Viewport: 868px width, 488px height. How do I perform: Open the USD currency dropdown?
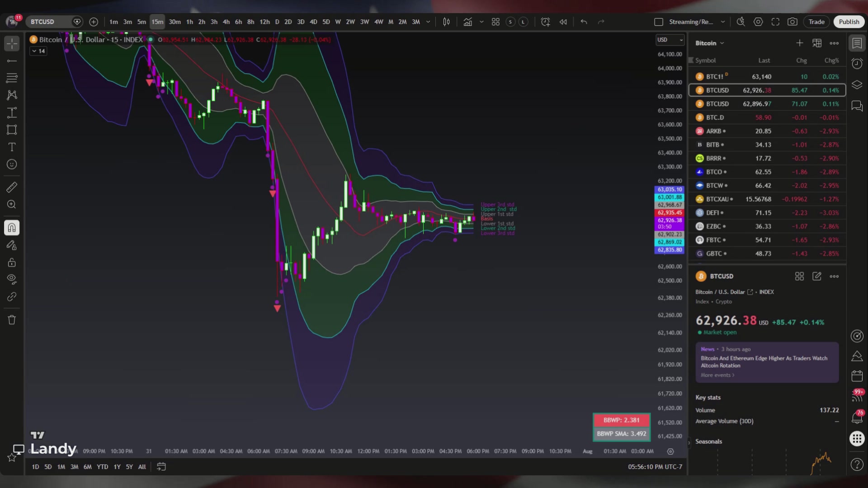(x=670, y=40)
